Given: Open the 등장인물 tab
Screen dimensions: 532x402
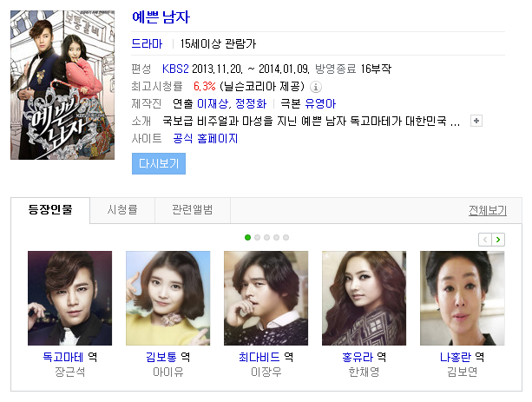Looking at the screenshot, I should point(50,210).
